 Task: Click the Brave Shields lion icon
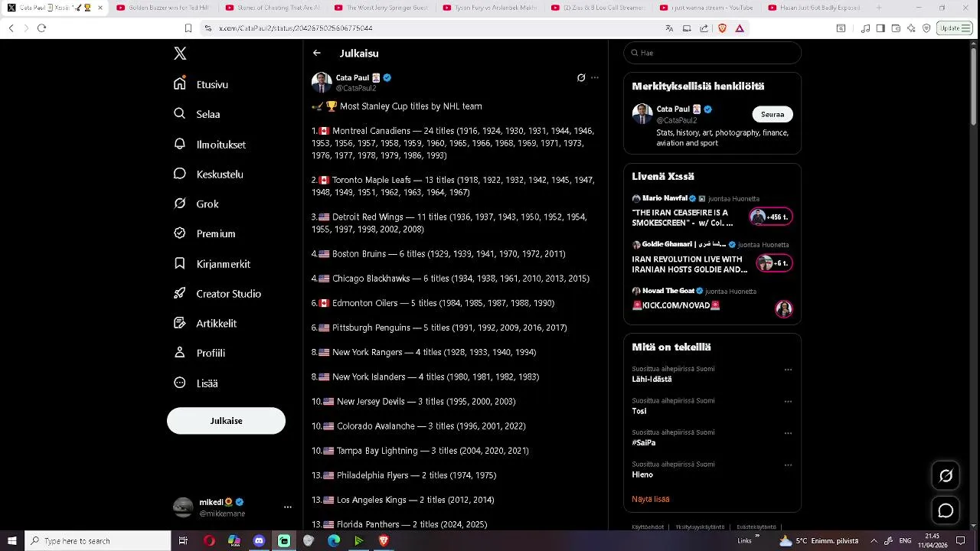[x=722, y=28]
